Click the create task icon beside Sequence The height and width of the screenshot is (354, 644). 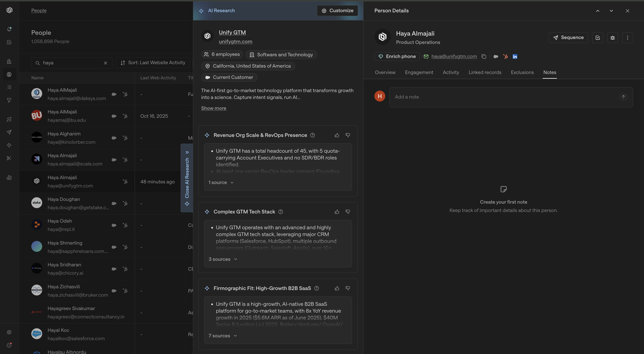coord(598,38)
